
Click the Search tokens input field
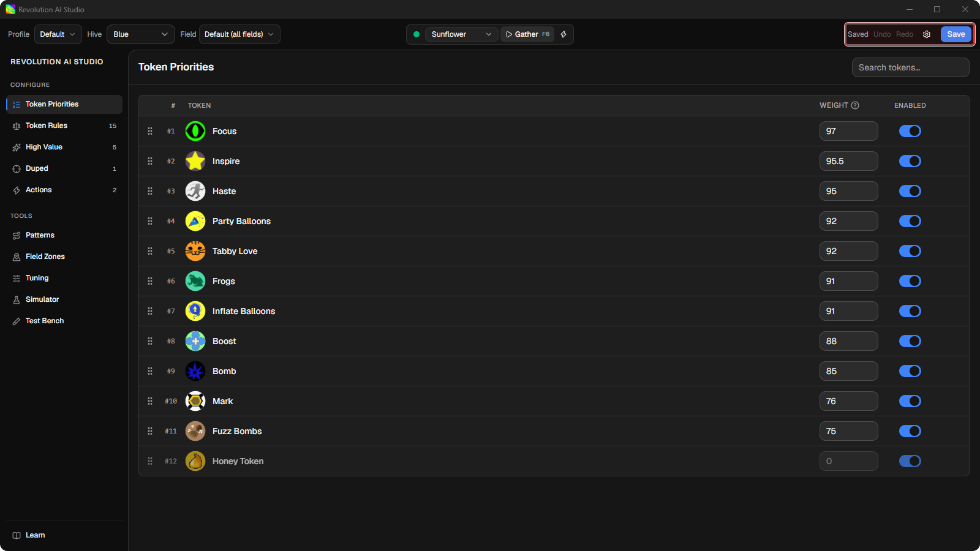tap(910, 67)
